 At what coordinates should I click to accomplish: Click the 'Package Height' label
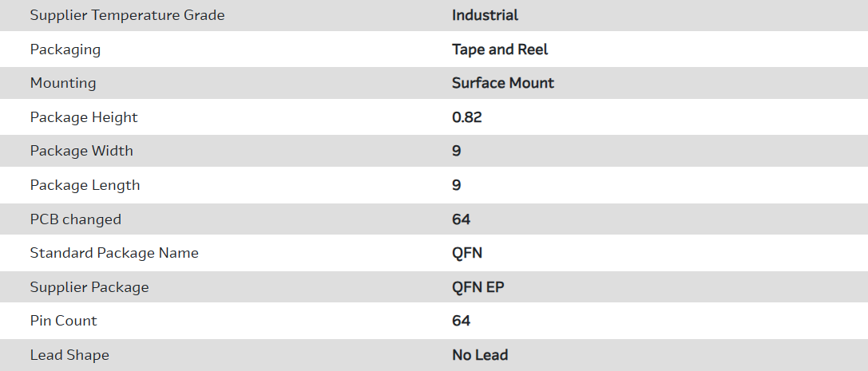click(84, 117)
